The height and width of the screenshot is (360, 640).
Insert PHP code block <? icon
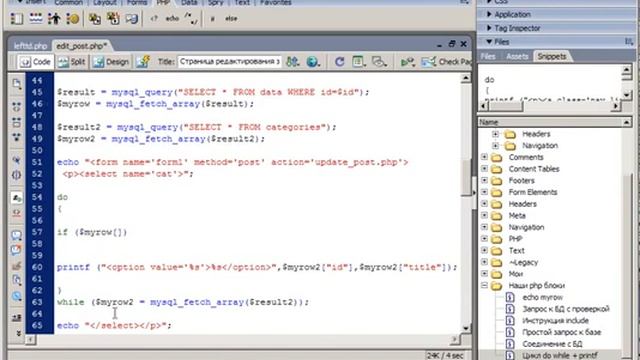(154, 18)
